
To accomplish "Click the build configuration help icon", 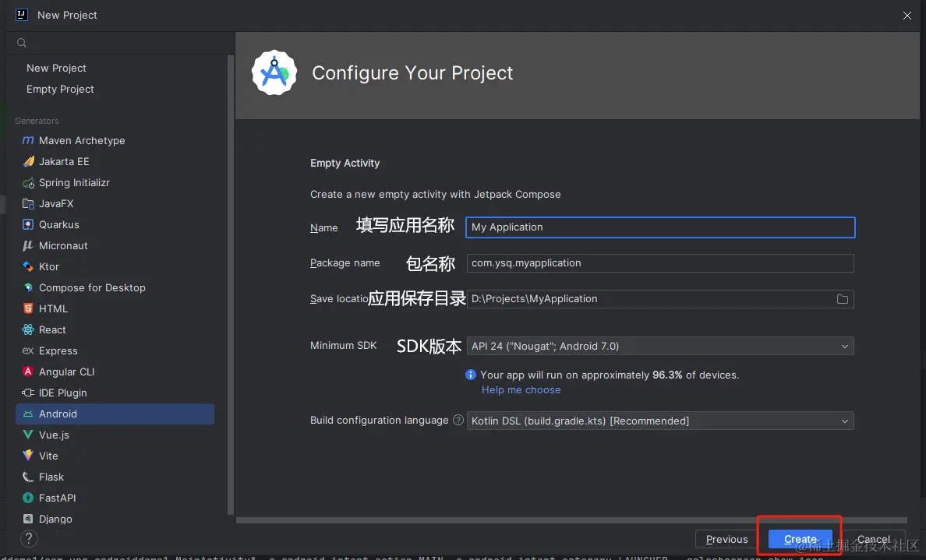I will click(458, 420).
